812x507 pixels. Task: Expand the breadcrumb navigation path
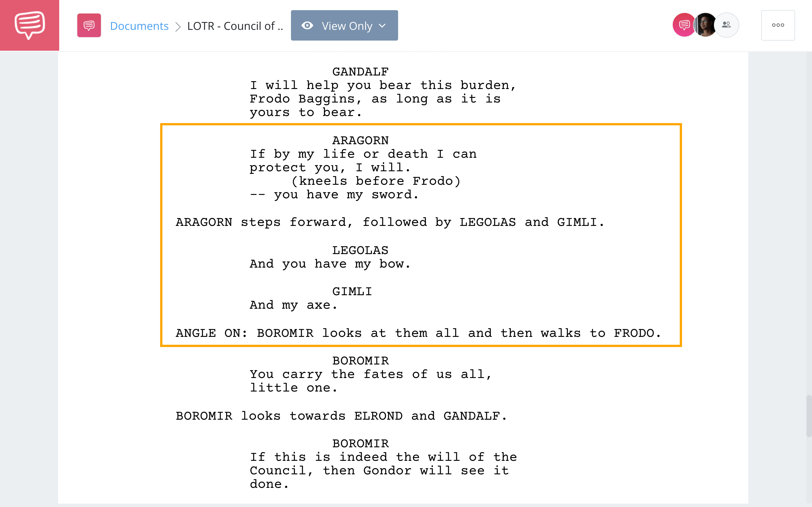234,25
